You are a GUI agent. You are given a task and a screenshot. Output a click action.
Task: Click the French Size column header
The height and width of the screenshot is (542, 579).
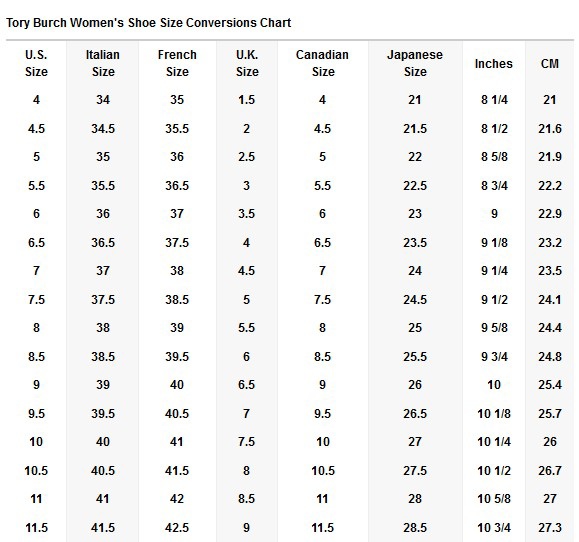pos(177,63)
